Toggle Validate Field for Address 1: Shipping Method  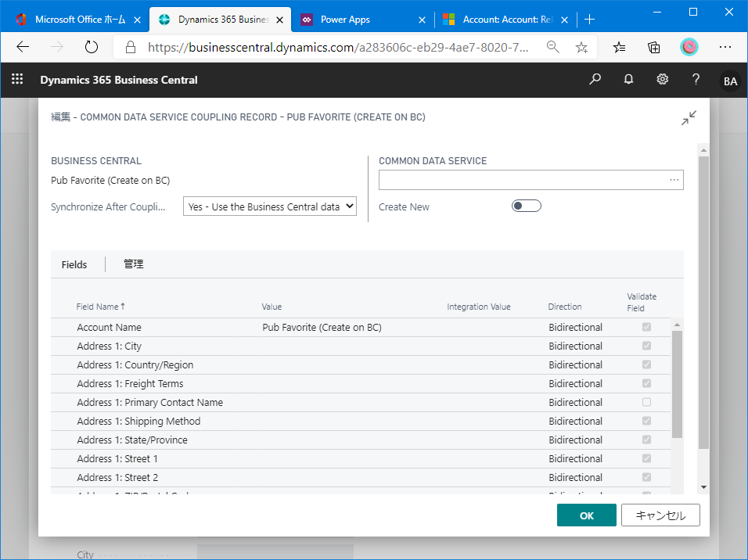pyautogui.click(x=646, y=421)
